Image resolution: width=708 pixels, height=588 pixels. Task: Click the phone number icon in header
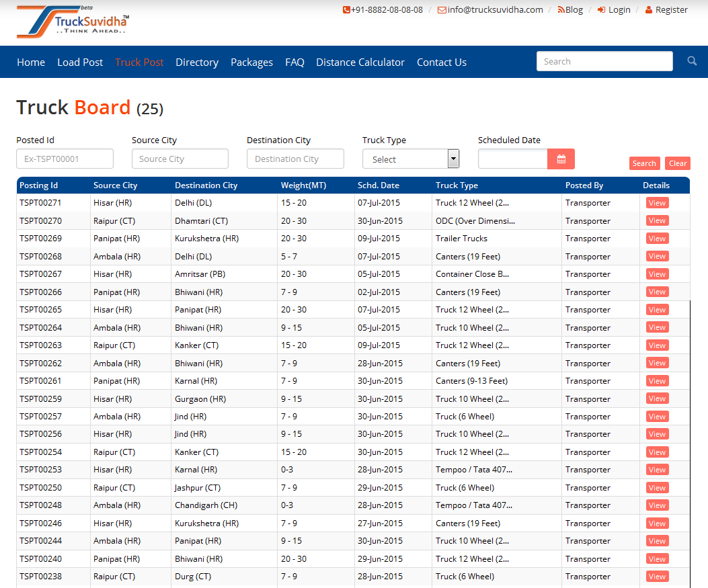tap(346, 10)
